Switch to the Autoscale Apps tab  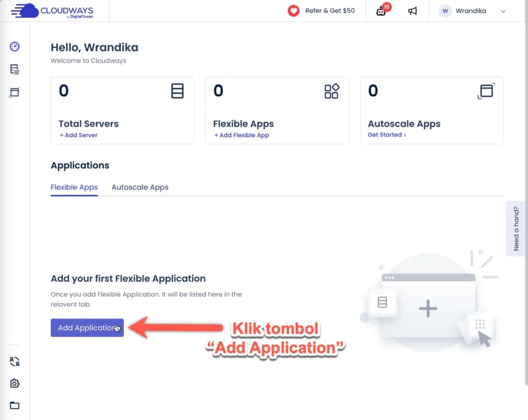140,187
